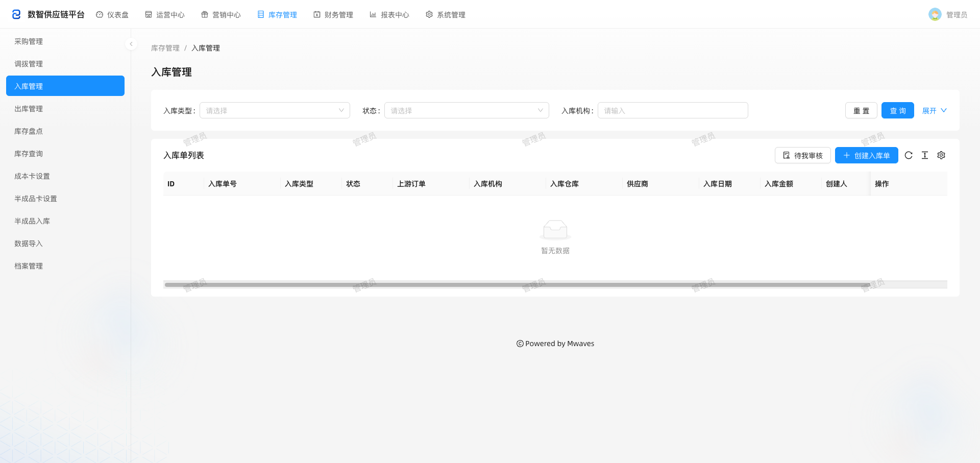Open the 入库类型 dropdown
980x463 pixels.
275,110
